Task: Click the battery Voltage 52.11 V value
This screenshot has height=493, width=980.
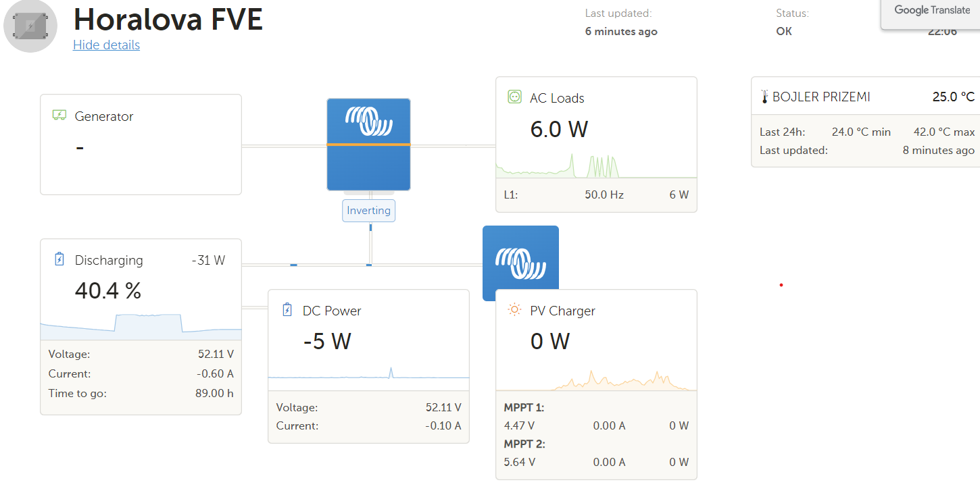Action: tap(215, 354)
